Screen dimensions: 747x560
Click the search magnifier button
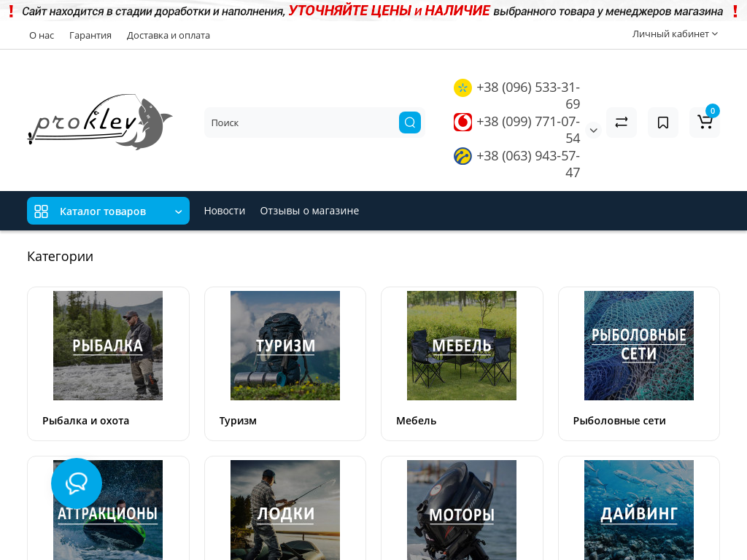click(410, 122)
